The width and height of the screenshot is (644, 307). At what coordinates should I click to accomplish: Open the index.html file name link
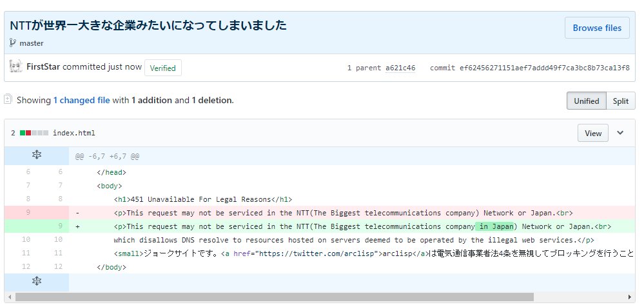coord(74,133)
